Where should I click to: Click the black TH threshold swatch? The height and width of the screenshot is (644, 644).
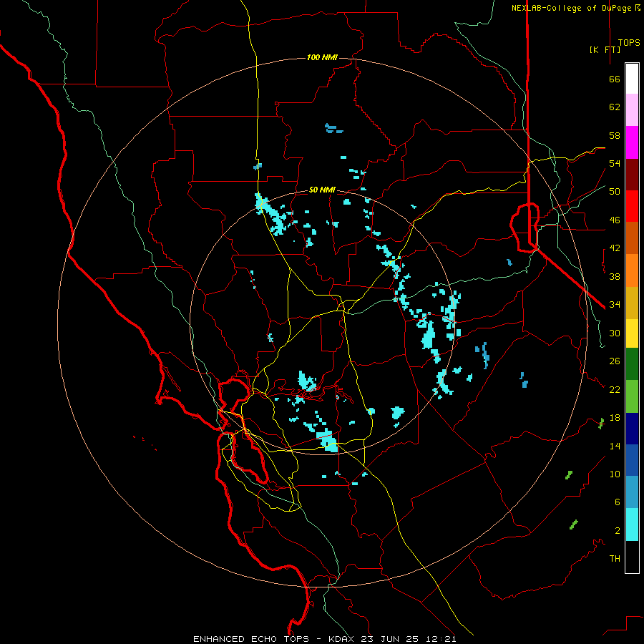click(632, 557)
